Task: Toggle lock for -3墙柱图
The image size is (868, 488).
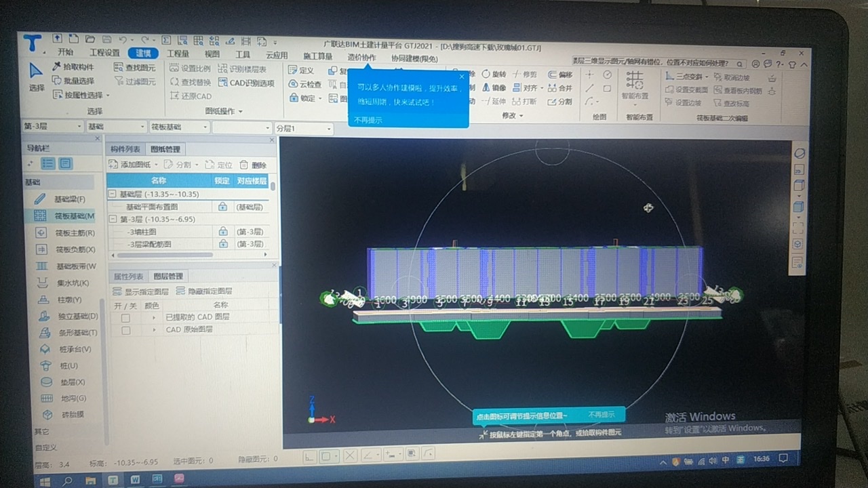Action: (x=222, y=232)
